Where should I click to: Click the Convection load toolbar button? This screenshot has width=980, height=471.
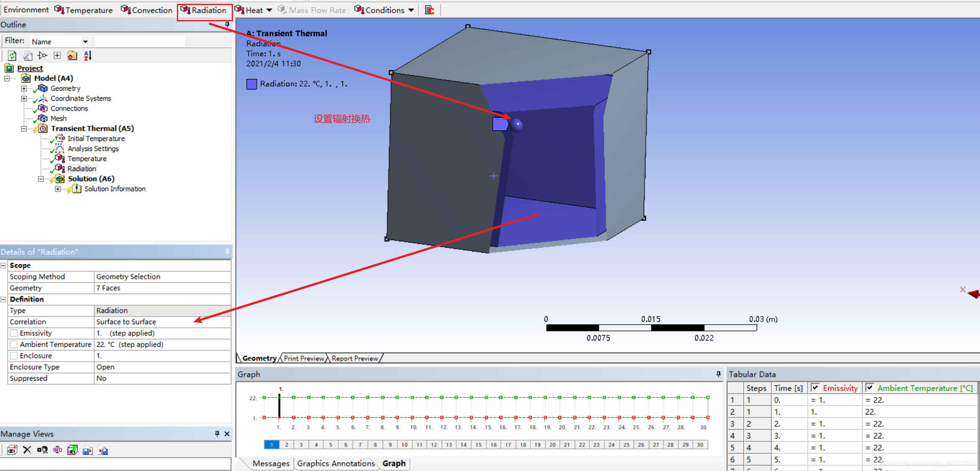[147, 10]
